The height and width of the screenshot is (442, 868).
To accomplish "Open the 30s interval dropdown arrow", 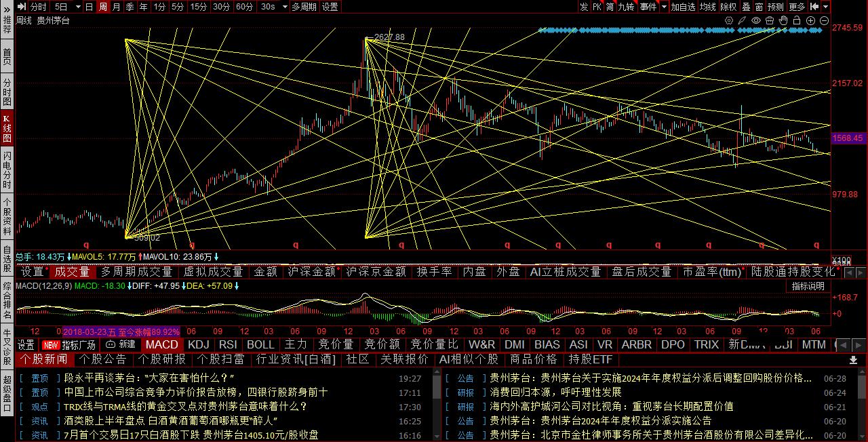I will (283, 6).
